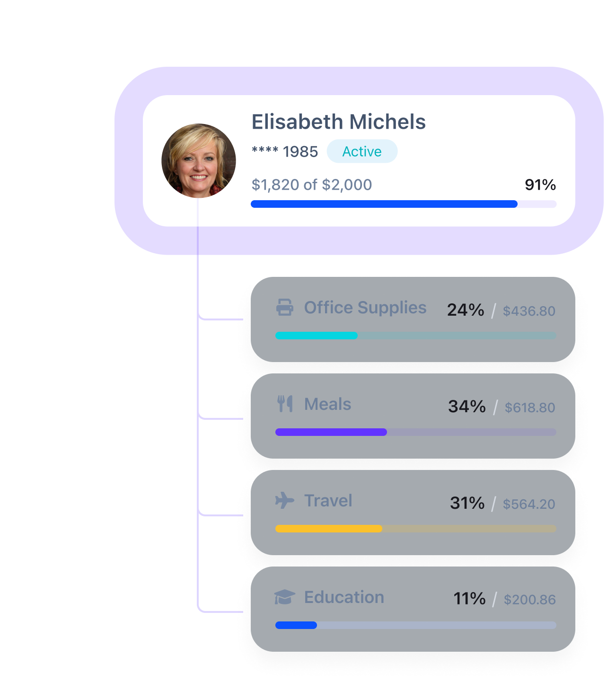Image resolution: width=616 pixels, height=682 pixels.
Task: Click the purple Meals progress bar
Action: click(331, 432)
